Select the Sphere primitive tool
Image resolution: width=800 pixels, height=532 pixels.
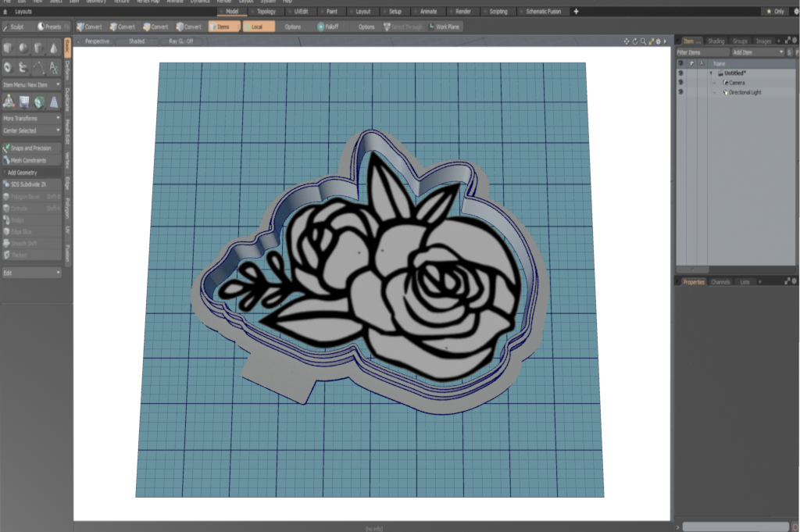click(x=23, y=48)
